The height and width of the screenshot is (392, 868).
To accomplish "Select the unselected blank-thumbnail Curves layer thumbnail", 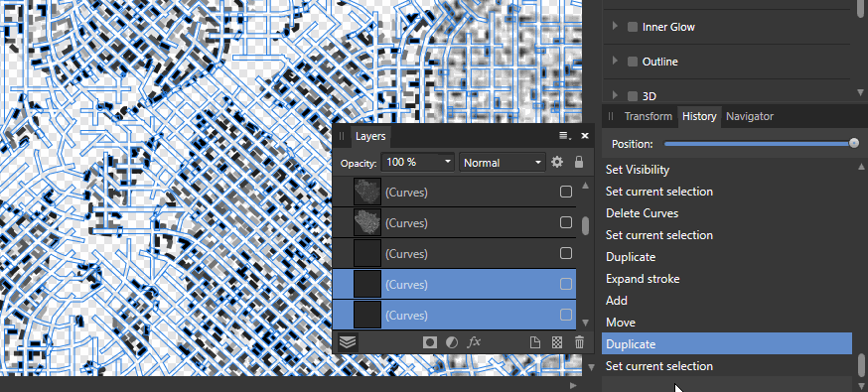I will tap(367, 253).
